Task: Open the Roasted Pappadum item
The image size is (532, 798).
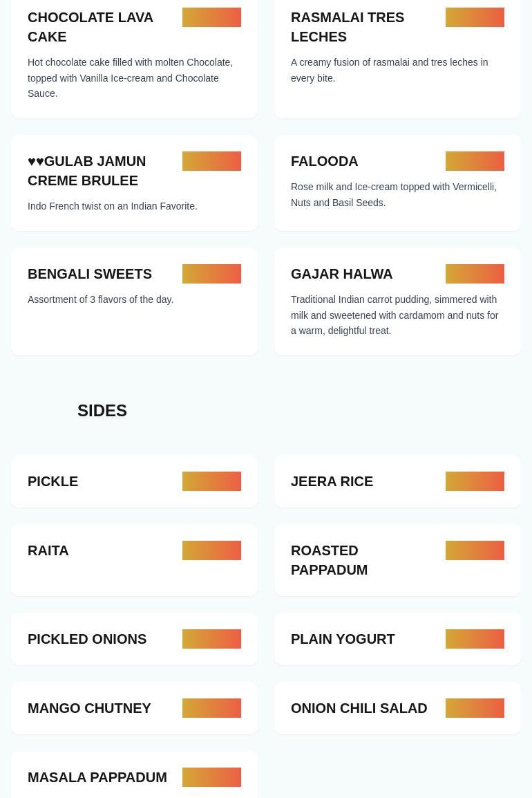Action: click(397, 560)
